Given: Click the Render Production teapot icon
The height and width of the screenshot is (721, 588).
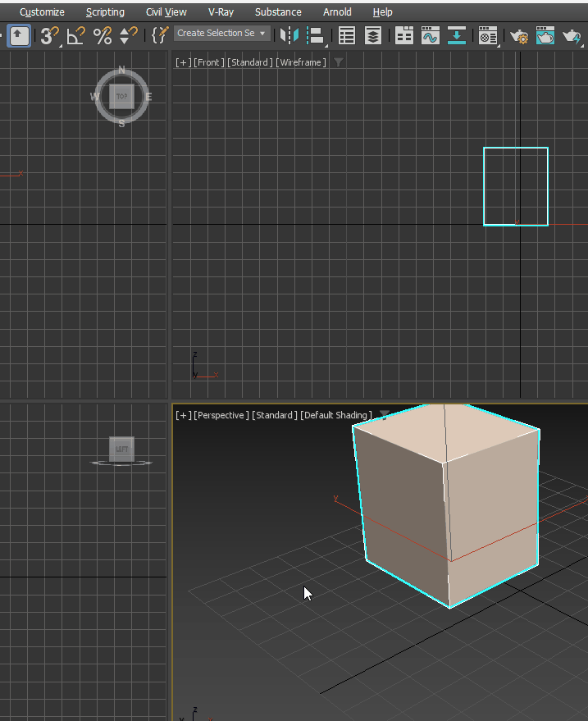Looking at the screenshot, I should (x=572, y=36).
